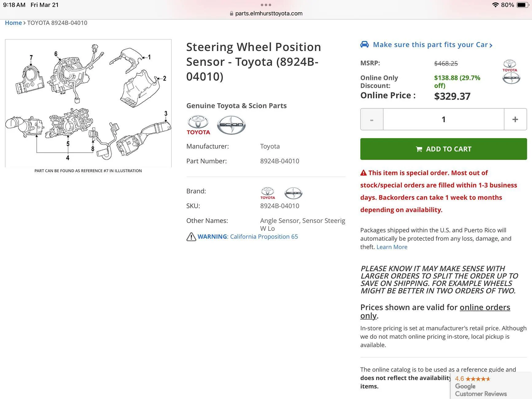Tap the three-dot menu above address bar
This screenshot has width=532, height=399.
tap(266, 5)
